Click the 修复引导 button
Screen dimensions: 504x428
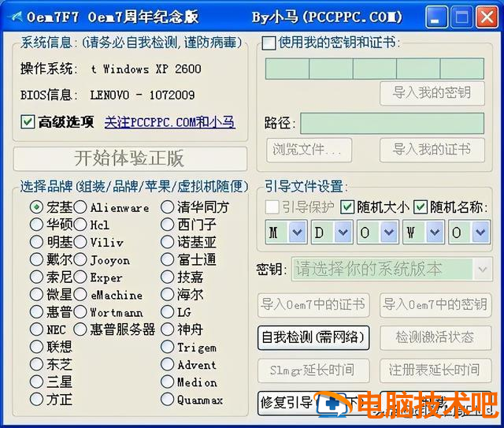pos(313,403)
